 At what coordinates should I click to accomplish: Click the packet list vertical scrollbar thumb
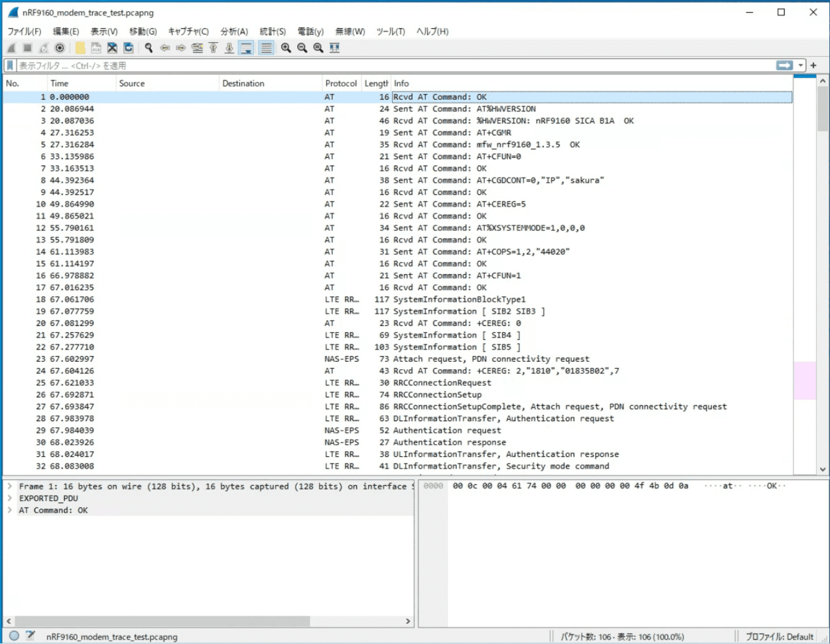click(x=823, y=109)
